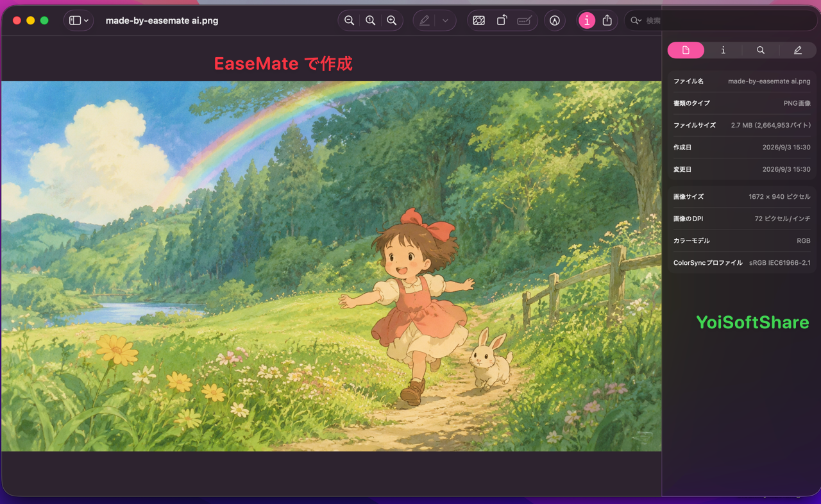Zoom out of the image
This screenshot has width=821, height=504.
pyautogui.click(x=349, y=21)
